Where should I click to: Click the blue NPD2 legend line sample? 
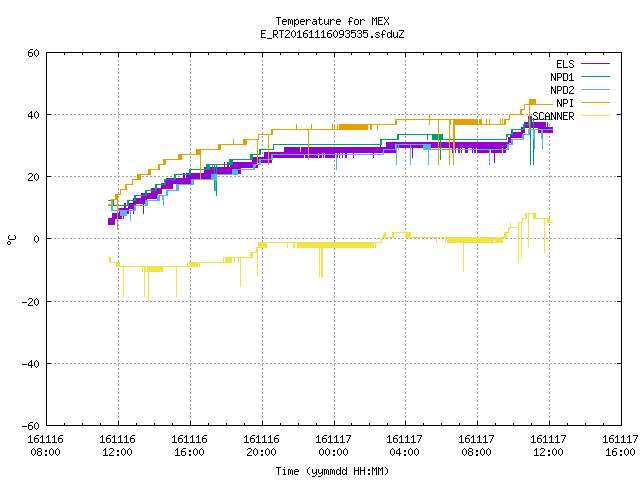coord(595,89)
